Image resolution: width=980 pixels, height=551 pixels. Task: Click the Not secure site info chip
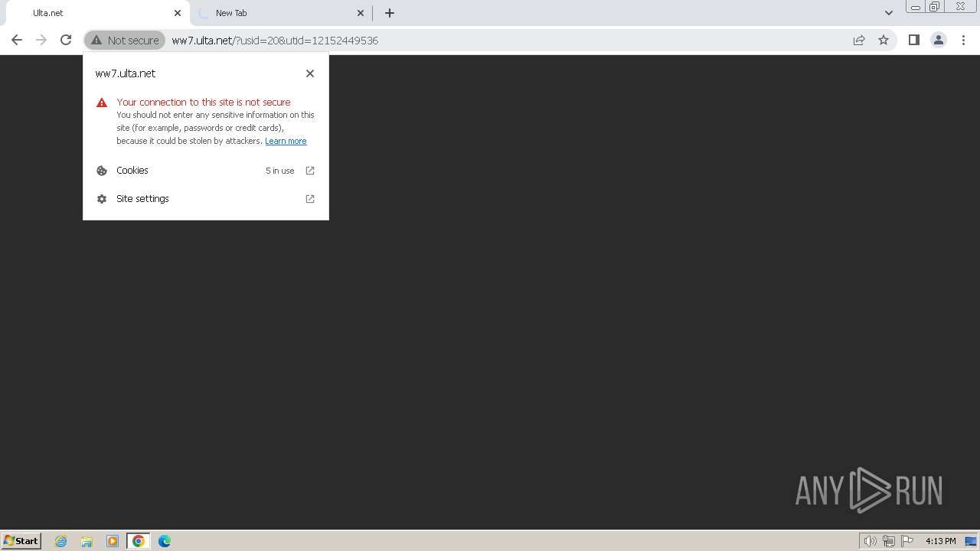click(125, 40)
